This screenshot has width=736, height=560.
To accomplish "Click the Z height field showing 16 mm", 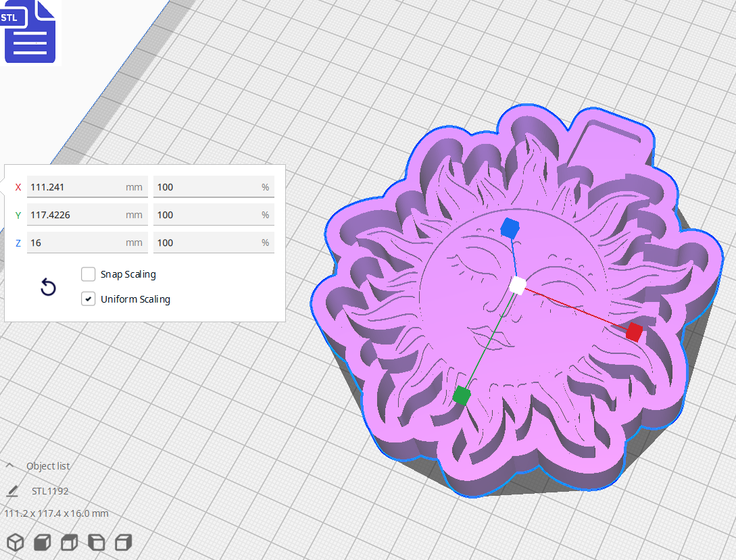I will pyautogui.click(x=87, y=243).
